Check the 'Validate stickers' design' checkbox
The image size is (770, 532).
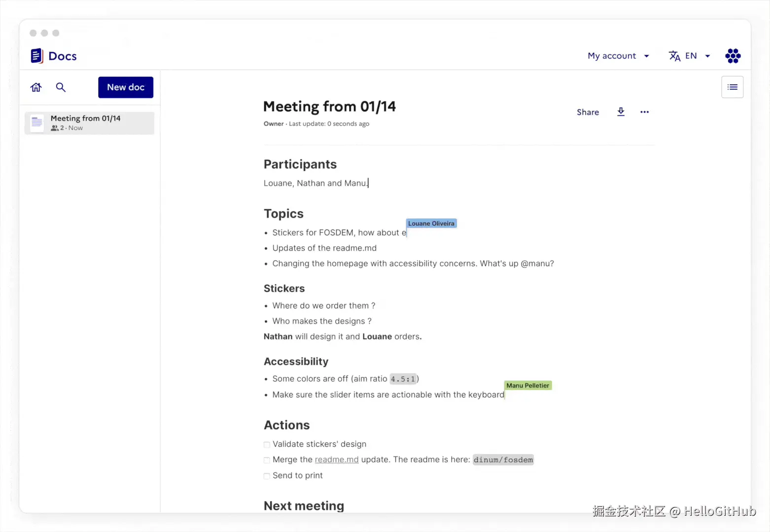click(x=267, y=444)
